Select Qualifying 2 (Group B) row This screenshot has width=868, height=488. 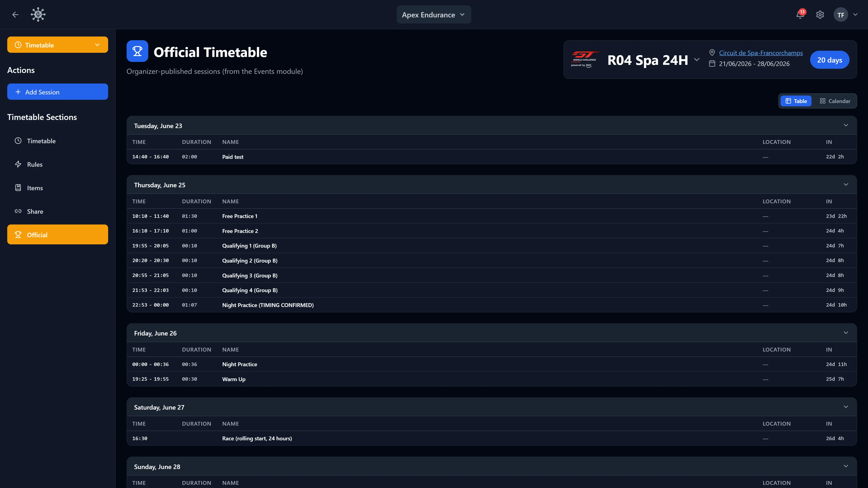point(492,260)
